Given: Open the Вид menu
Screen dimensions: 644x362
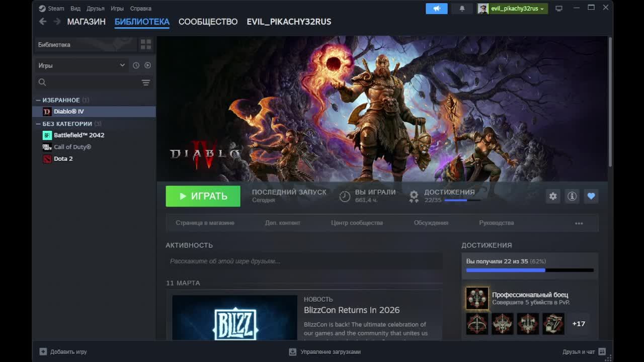Looking at the screenshot, I should [75, 9].
